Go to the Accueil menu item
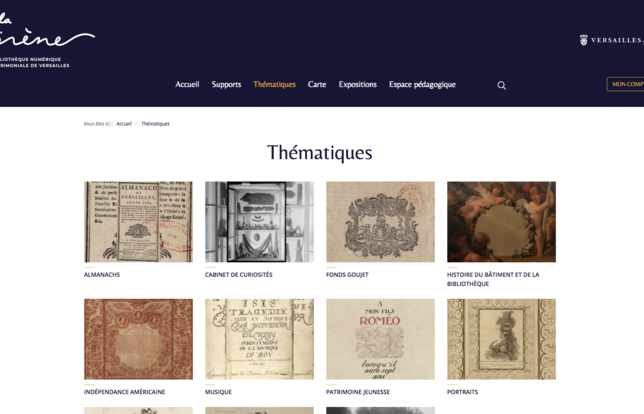Image resolution: width=644 pixels, height=414 pixels. 187,84
